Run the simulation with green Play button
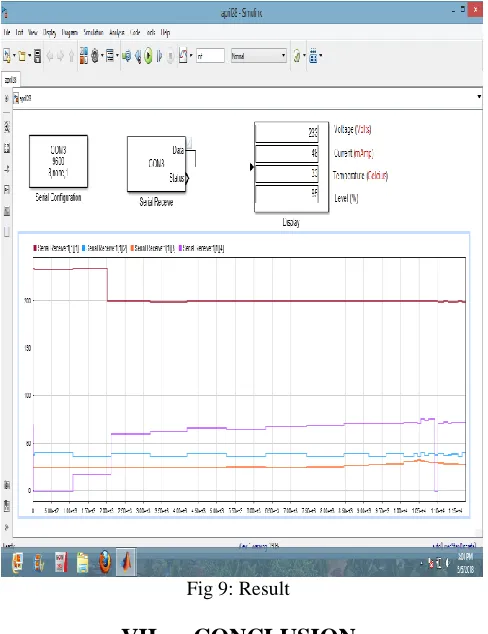This screenshot has width=488, height=634. point(148,56)
